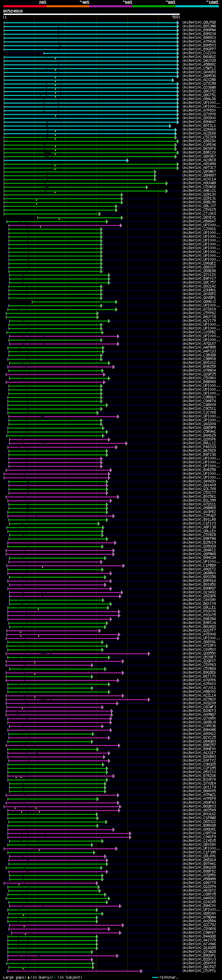
Task: Open UniRef100_C7J0K3 entry
Action: (x=199, y=214)
